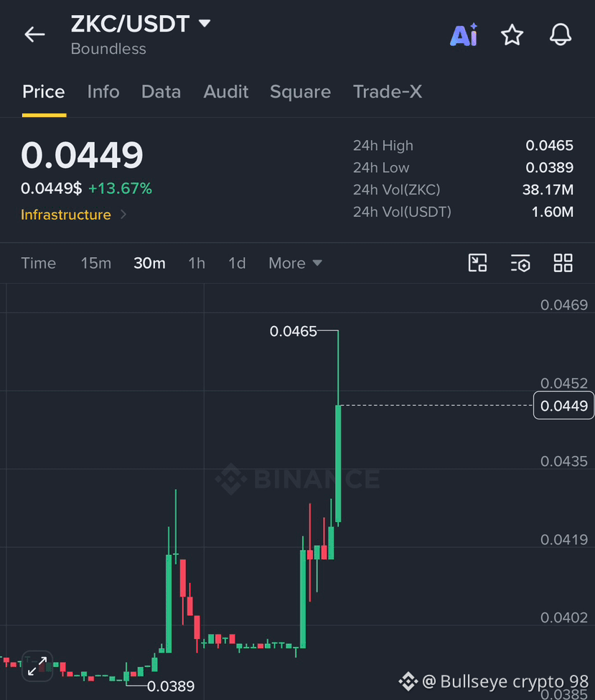Screen dimensions: 595x700
Task: Open the Infrastructure category chevron
Action: pos(123,215)
